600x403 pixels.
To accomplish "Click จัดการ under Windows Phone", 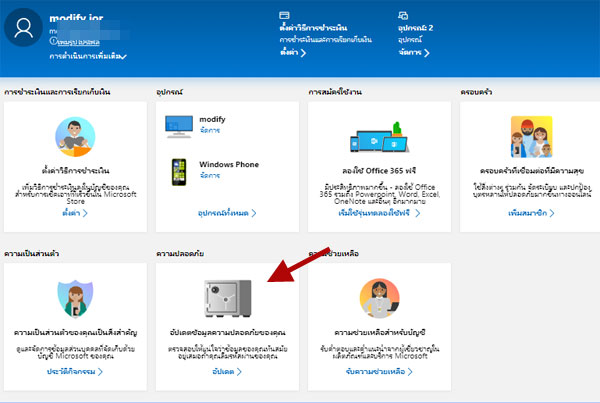I will pyautogui.click(x=210, y=175).
